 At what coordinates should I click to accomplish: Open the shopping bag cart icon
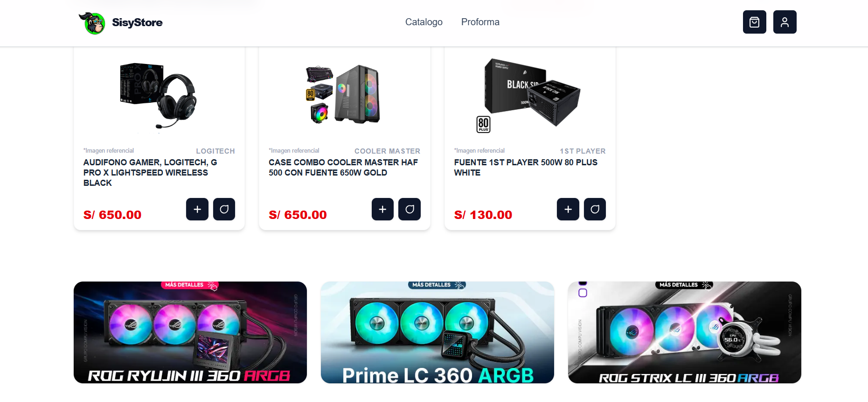(754, 22)
